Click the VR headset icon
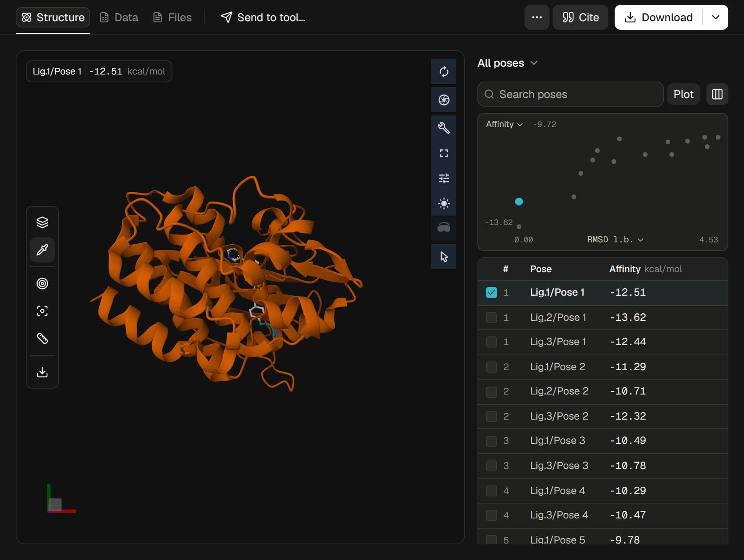Viewport: 744px width, 560px height. tap(444, 228)
